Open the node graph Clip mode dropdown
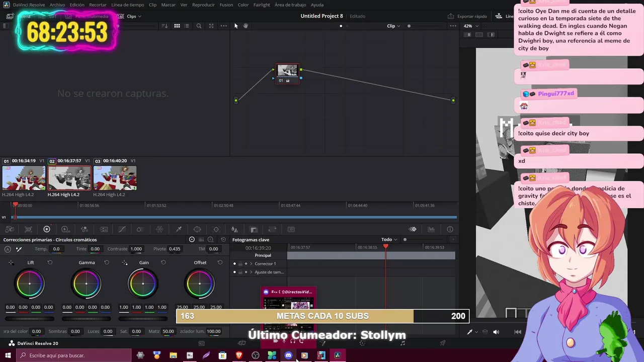Image resolution: width=644 pixels, height=362 pixels. (393, 26)
